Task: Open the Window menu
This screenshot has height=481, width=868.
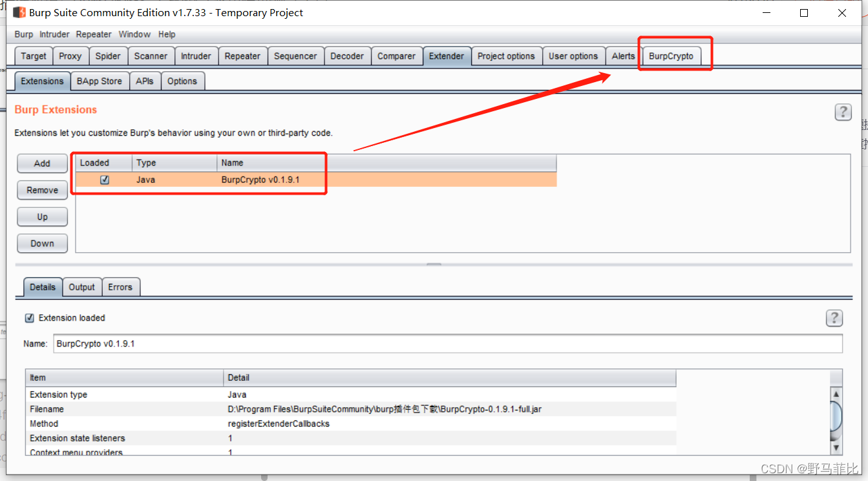Action: click(x=134, y=34)
